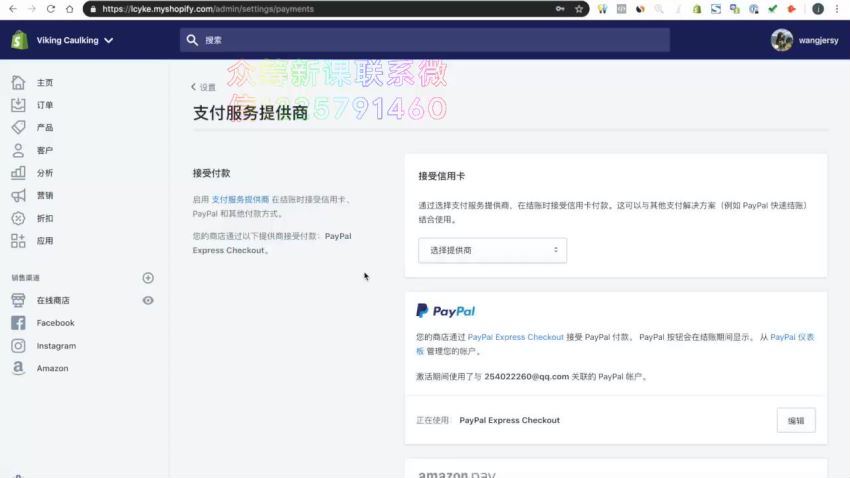Click saved password key icon
Viewport: 850px width, 478px height.
(560, 9)
